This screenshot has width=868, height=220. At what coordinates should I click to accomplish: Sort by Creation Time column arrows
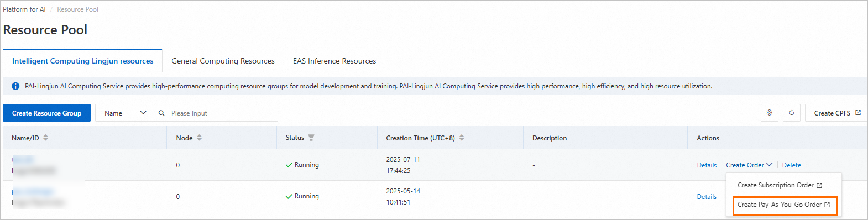(x=462, y=138)
